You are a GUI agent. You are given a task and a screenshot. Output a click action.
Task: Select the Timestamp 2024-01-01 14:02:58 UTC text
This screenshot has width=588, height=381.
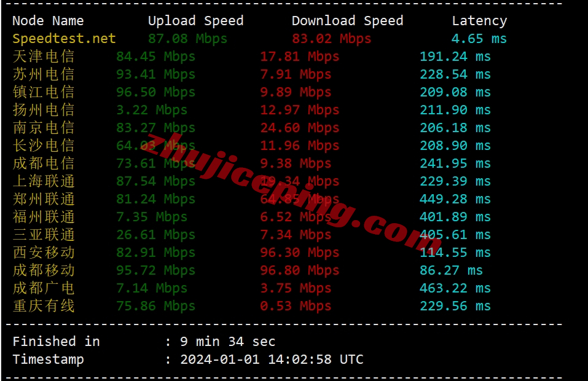point(272,359)
